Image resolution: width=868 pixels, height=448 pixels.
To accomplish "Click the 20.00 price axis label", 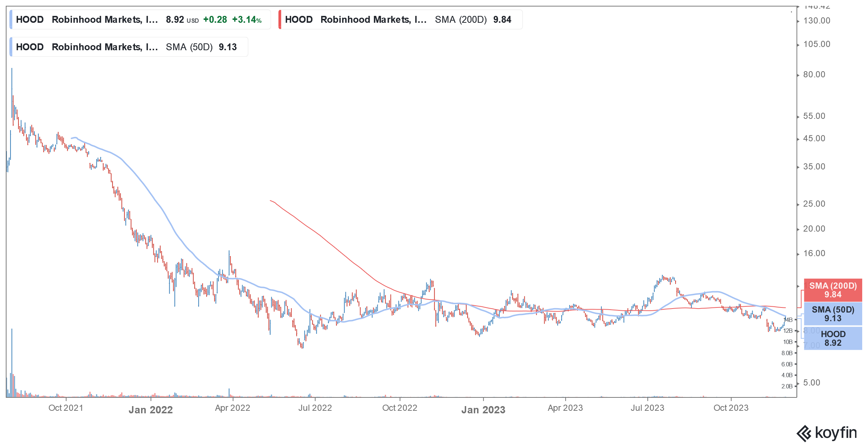I will (814, 229).
